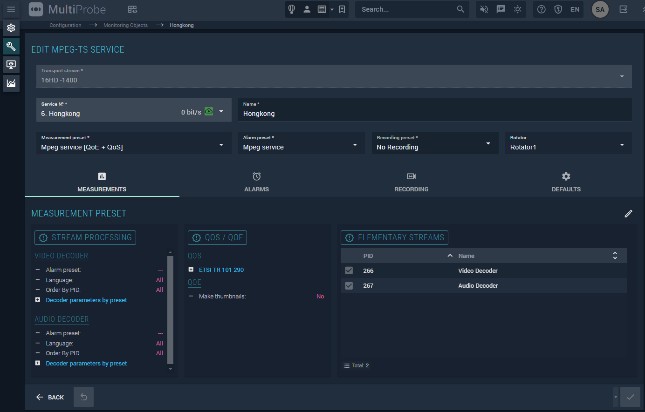
Task: Toggle checkbox for PID 267 Audio Decoder
Action: 348,286
